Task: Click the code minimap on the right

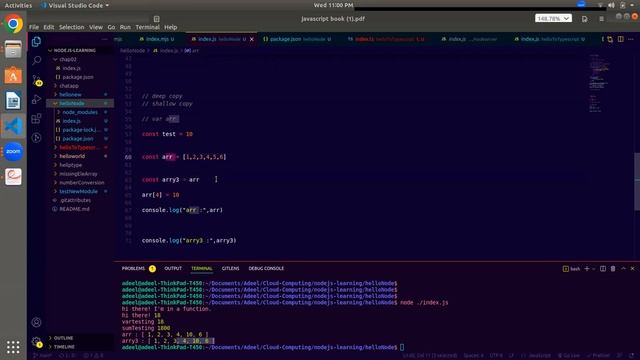Action: click(599, 84)
